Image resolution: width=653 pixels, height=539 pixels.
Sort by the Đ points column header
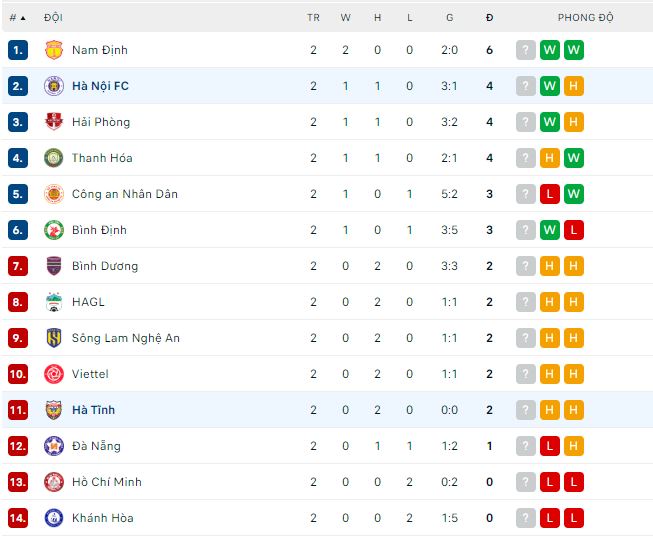click(489, 18)
